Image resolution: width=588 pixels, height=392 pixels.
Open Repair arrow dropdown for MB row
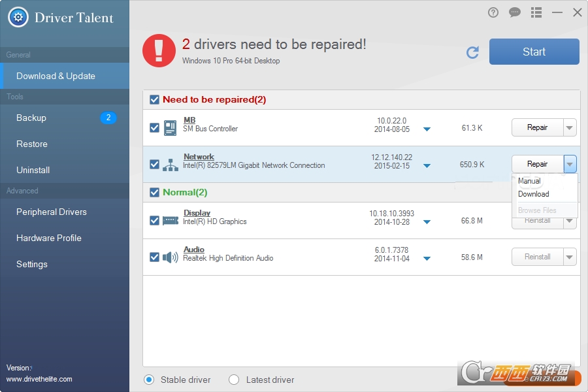click(570, 128)
